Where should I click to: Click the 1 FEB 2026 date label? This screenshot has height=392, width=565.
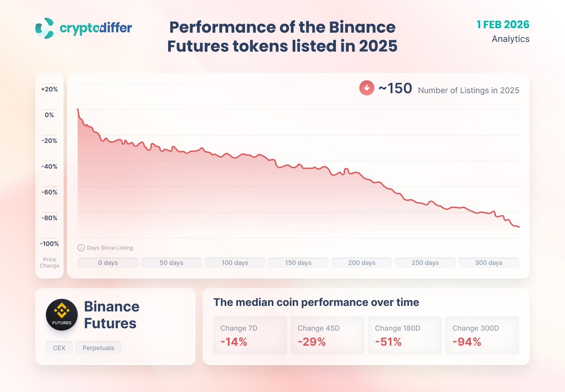pyautogui.click(x=503, y=24)
